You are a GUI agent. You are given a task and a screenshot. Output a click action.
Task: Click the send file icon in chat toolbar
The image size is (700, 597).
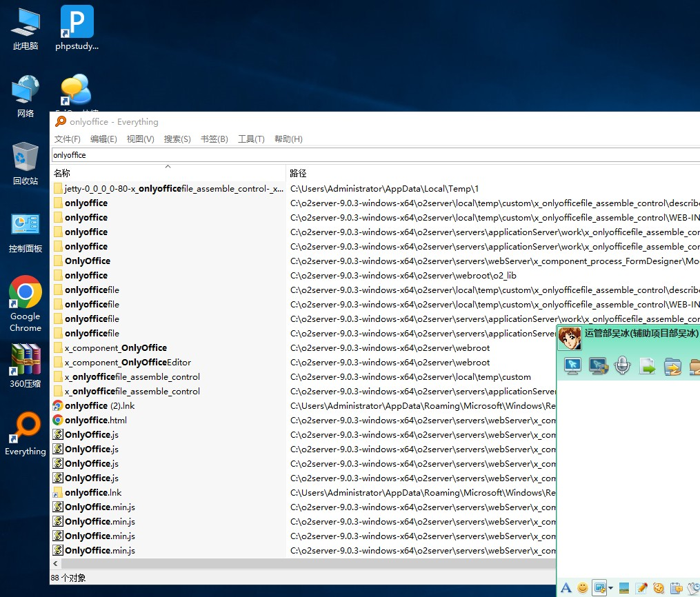pyautogui.click(x=648, y=366)
